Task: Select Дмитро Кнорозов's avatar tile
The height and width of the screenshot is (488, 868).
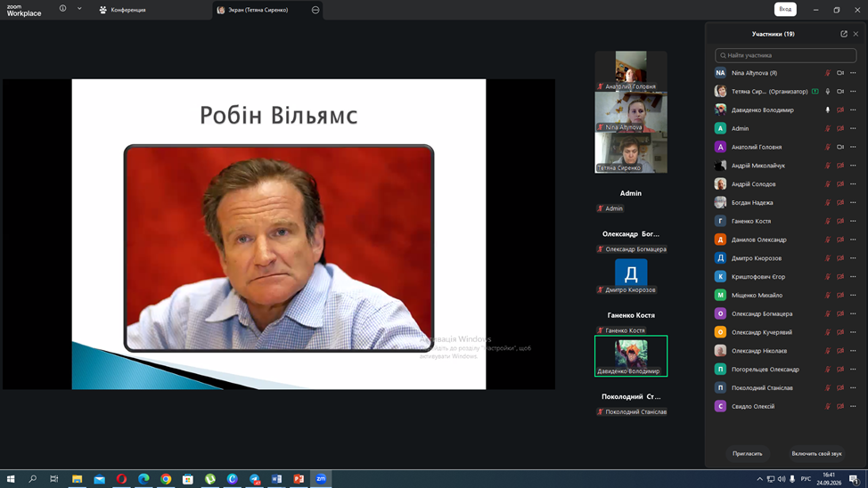Action: click(x=631, y=275)
